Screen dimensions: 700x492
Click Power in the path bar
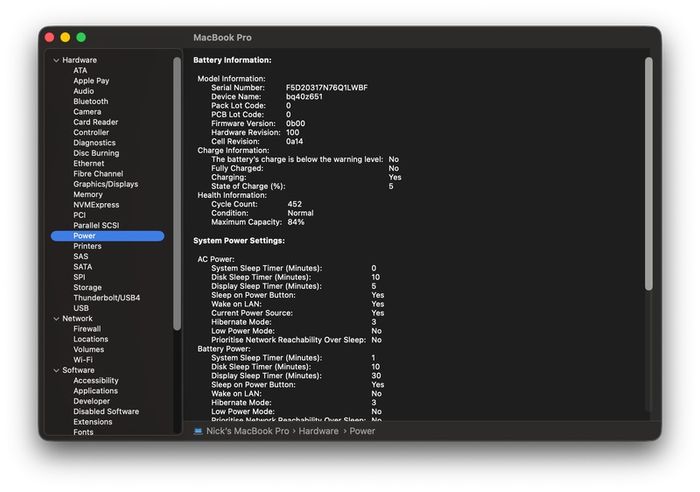(x=362, y=431)
